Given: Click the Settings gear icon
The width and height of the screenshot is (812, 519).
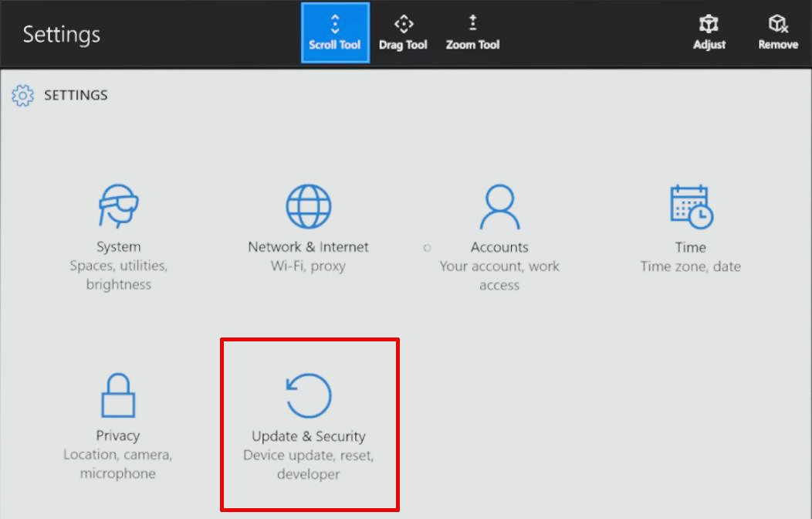Looking at the screenshot, I should [23, 95].
